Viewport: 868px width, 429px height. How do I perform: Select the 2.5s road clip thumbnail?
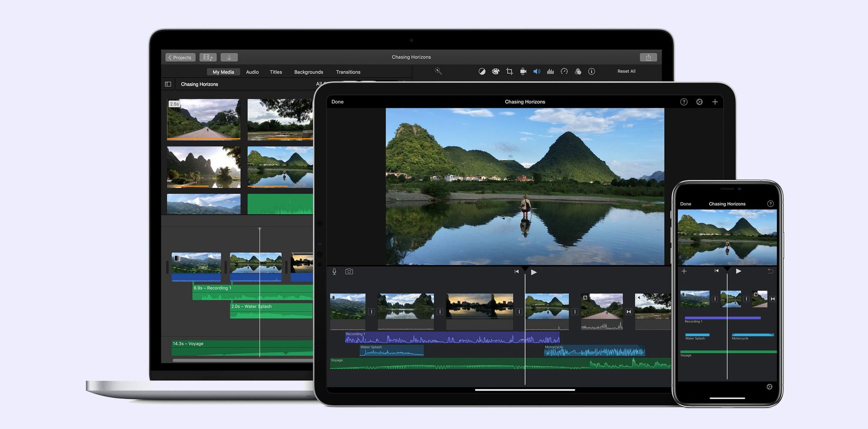(203, 119)
